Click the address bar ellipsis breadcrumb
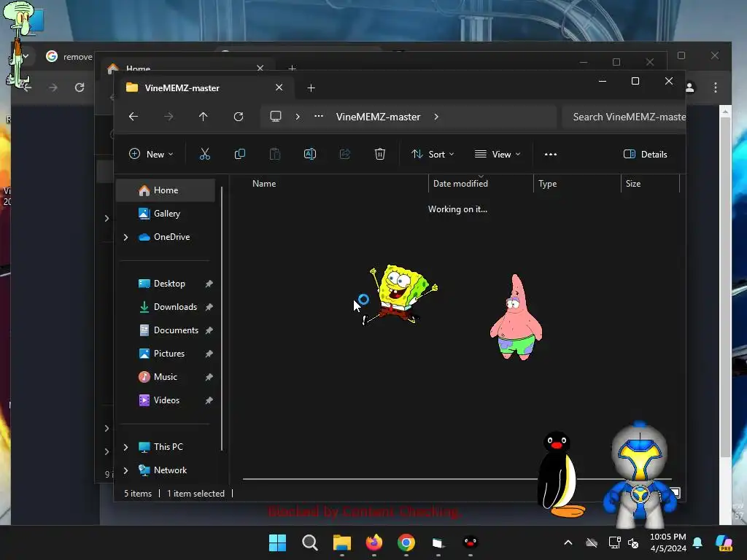This screenshot has height=560, width=747. click(319, 116)
